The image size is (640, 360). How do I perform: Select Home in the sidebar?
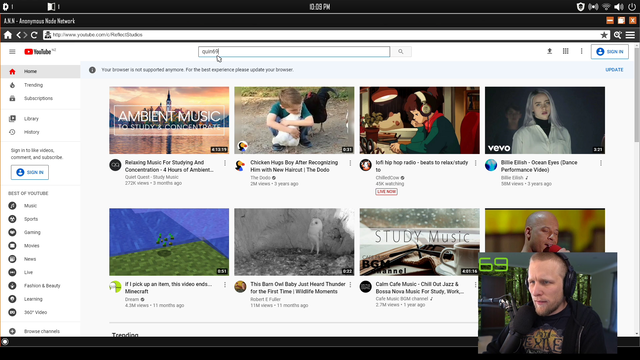(x=41, y=71)
